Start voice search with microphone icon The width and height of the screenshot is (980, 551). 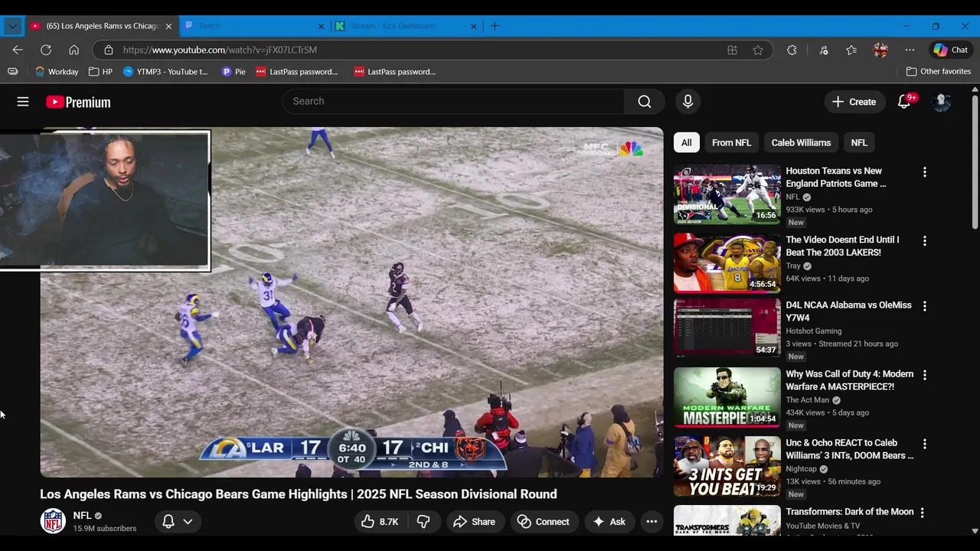click(688, 102)
